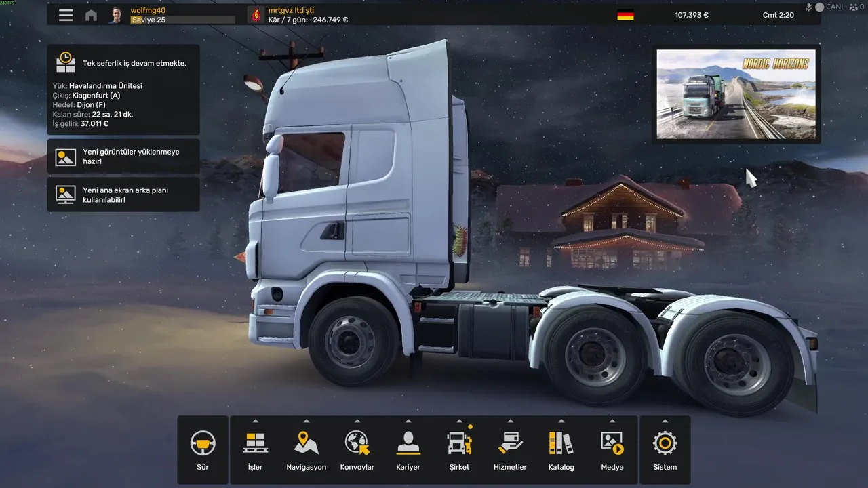Open the Nordic Horizons promo thumbnail
Screen dimensions: 868x488
pos(736,94)
